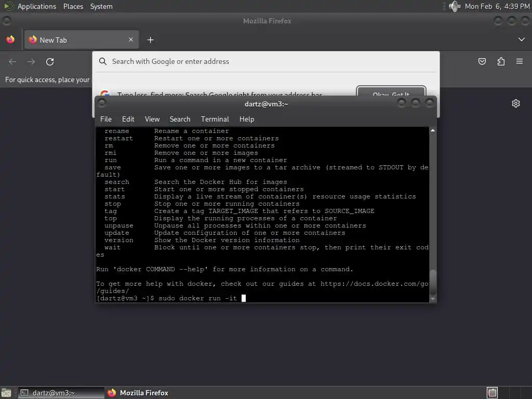This screenshot has width=532, height=399.
Task: Open the terminal Search menu
Action: point(180,119)
